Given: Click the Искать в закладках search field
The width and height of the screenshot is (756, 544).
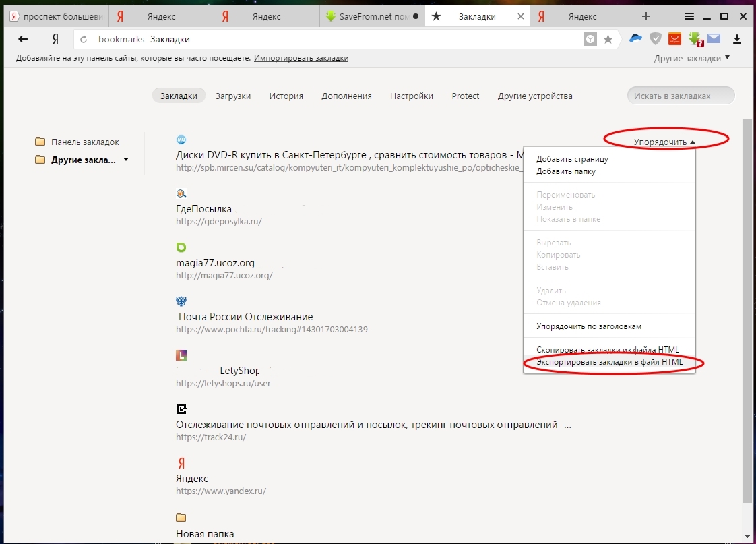Looking at the screenshot, I should point(681,96).
